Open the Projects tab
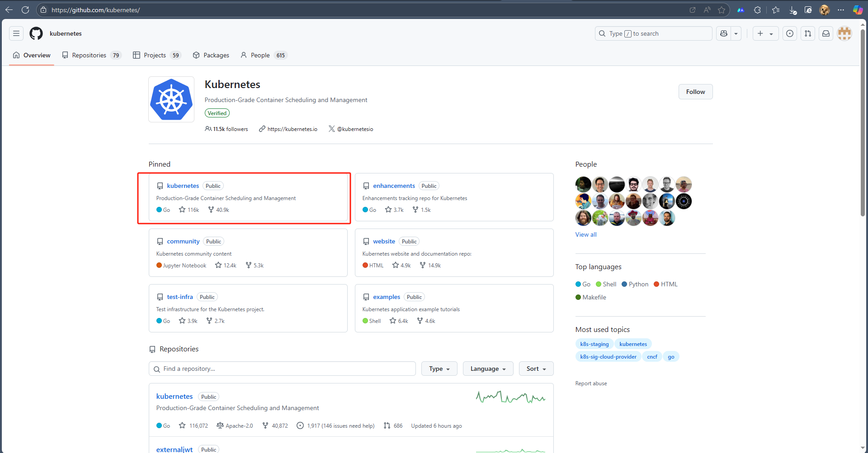 coord(157,55)
